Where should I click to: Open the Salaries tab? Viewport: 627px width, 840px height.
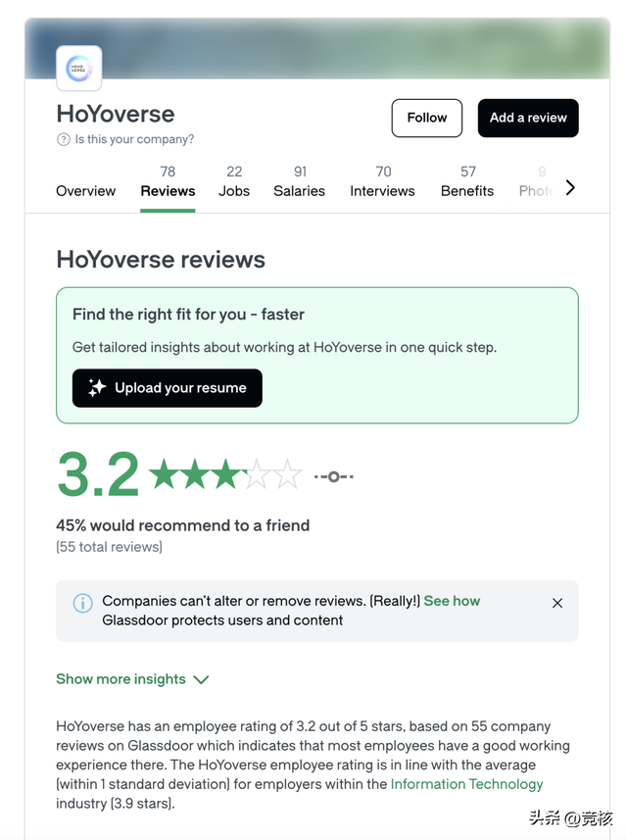[x=300, y=182]
